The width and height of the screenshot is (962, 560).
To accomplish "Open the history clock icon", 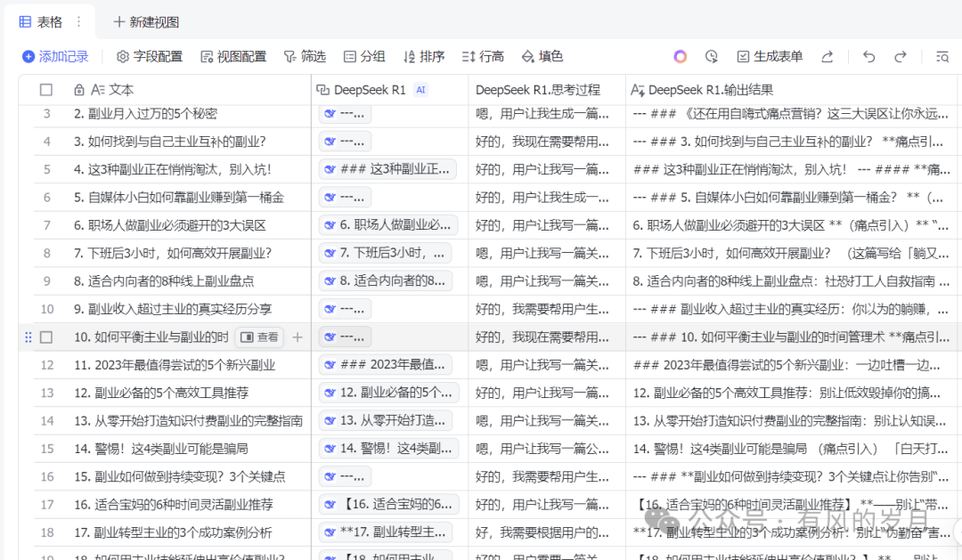I will point(711,56).
